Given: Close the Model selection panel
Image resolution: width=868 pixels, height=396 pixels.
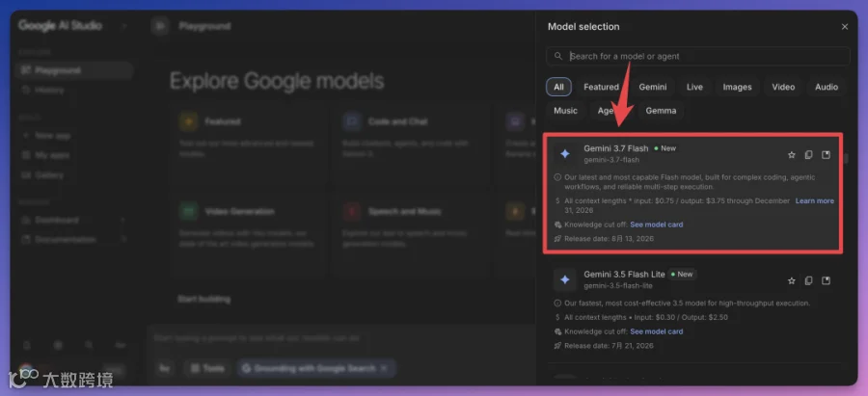Looking at the screenshot, I should [x=844, y=27].
